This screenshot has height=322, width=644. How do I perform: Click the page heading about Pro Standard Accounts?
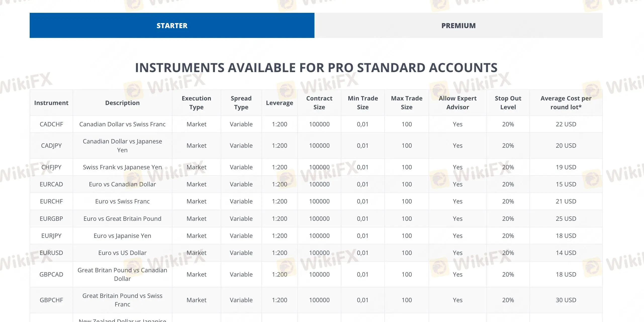316,68
